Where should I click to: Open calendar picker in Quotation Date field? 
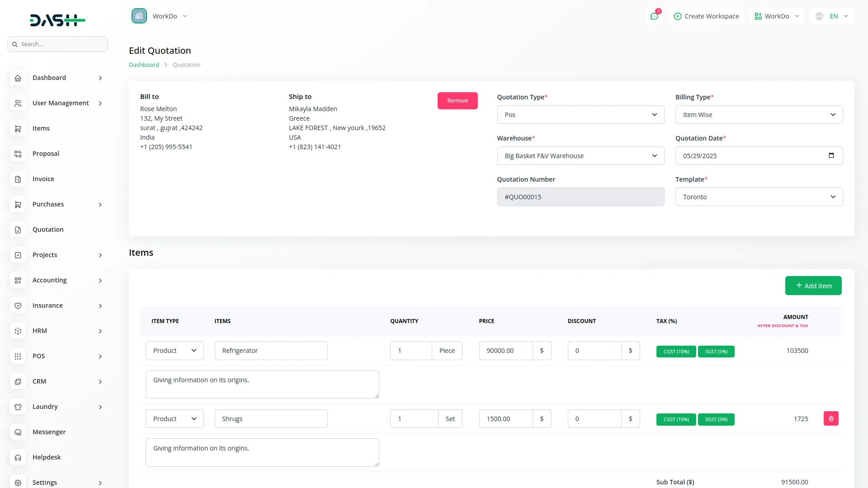coord(831,155)
